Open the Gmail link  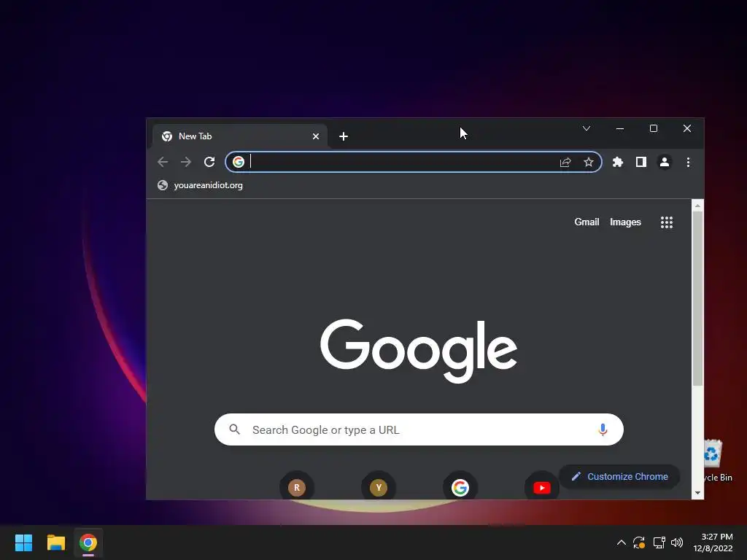coord(587,222)
